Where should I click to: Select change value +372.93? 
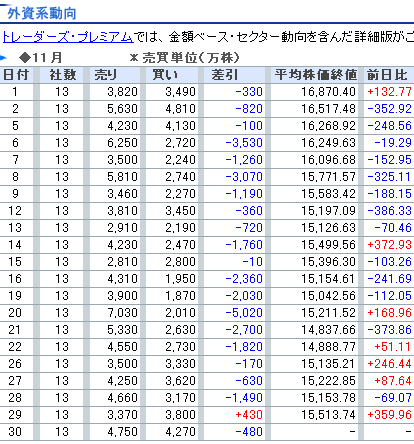pos(389,245)
